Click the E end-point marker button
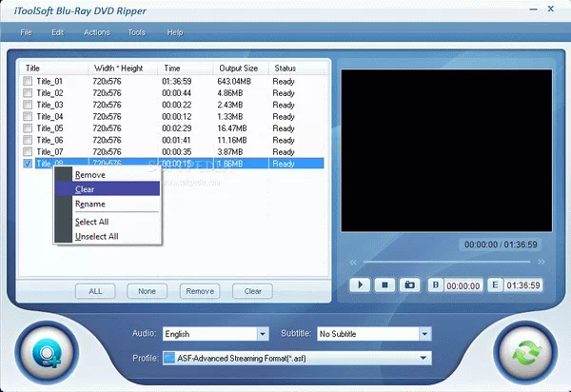This screenshot has width=571, height=392. point(495,284)
